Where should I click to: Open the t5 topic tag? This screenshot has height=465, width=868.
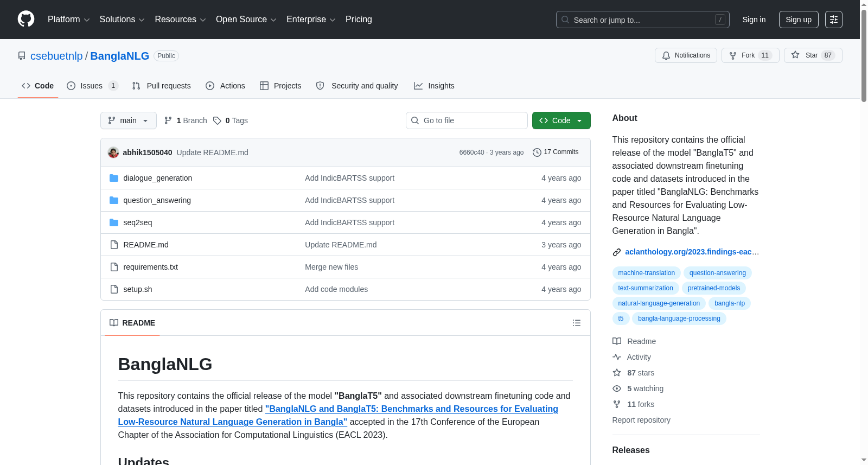pyautogui.click(x=621, y=319)
